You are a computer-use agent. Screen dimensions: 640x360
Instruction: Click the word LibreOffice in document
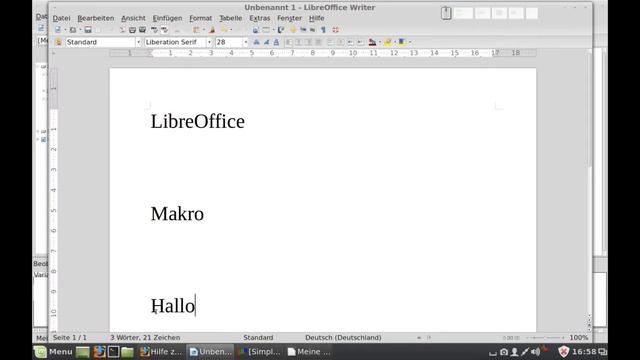(198, 122)
